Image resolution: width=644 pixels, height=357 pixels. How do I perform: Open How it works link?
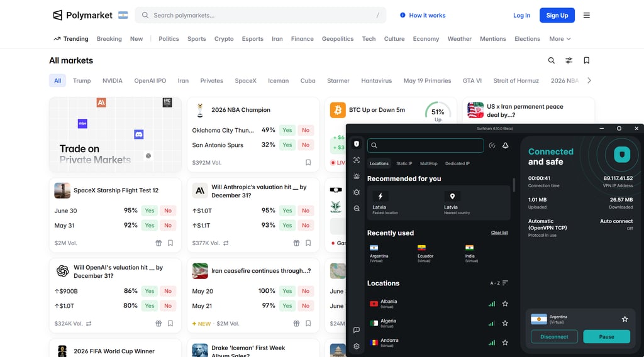(423, 15)
